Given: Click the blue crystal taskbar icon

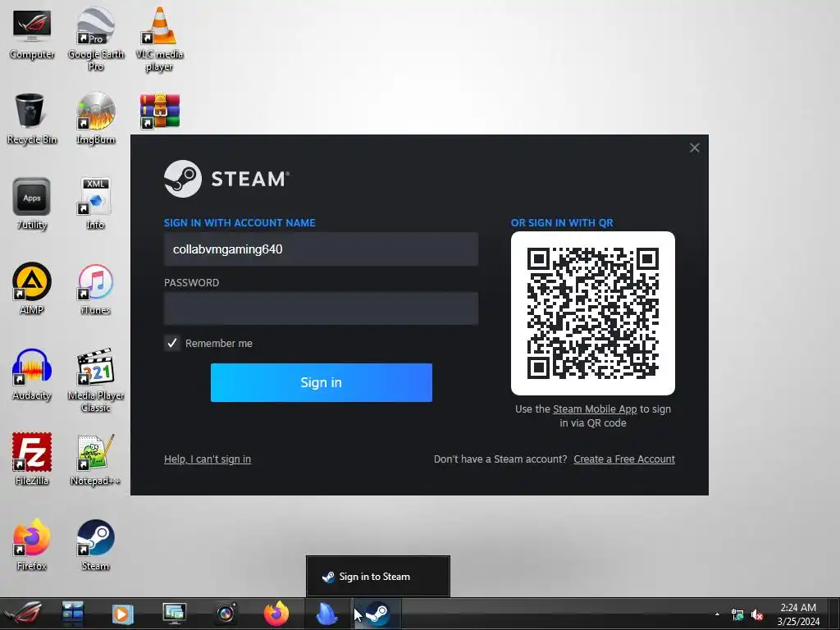Looking at the screenshot, I should point(326,614).
